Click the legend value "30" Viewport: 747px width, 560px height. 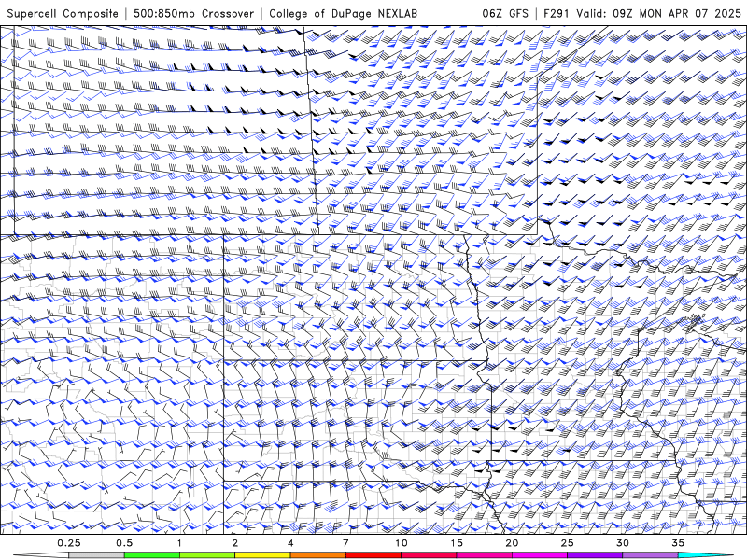click(622, 543)
